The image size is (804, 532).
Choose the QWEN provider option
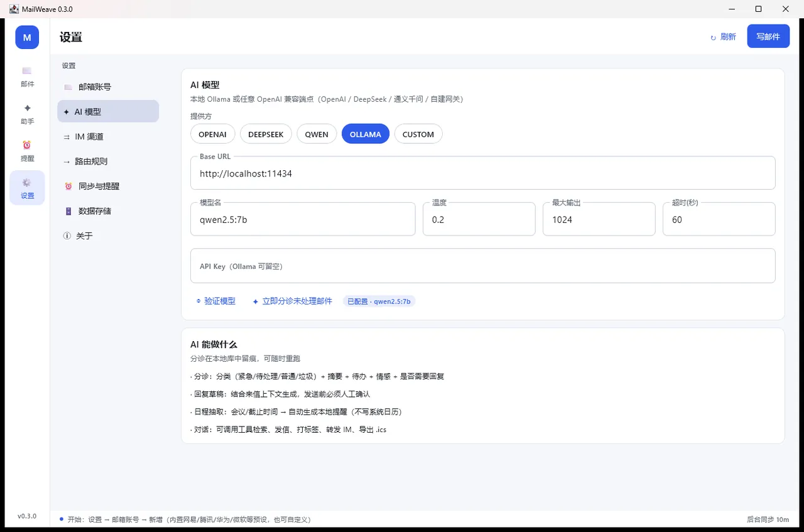pyautogui.click(x=317, y=134)
